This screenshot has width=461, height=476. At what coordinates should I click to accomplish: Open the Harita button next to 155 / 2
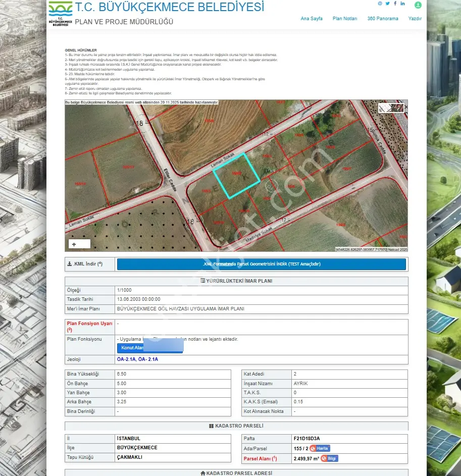point(320,448)
